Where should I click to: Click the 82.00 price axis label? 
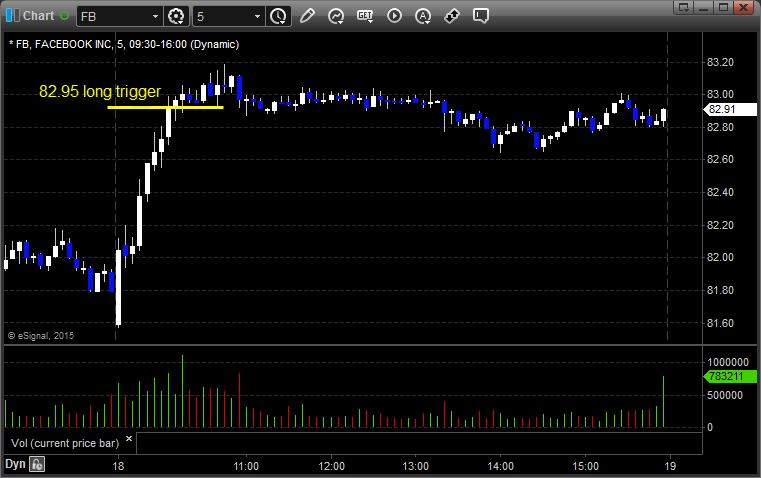coord(720,257)
